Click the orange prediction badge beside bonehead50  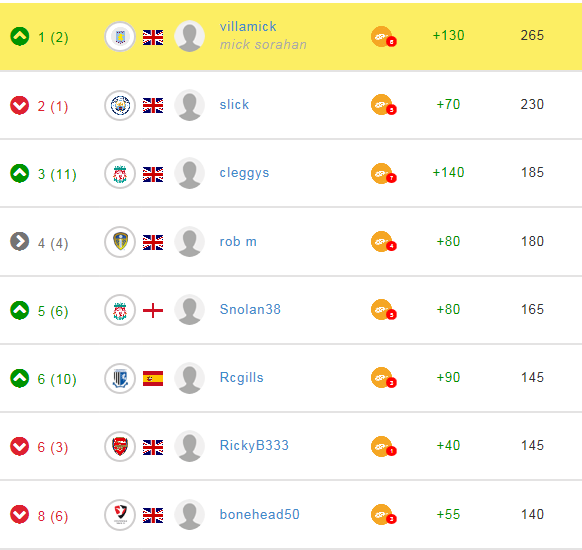383,514
